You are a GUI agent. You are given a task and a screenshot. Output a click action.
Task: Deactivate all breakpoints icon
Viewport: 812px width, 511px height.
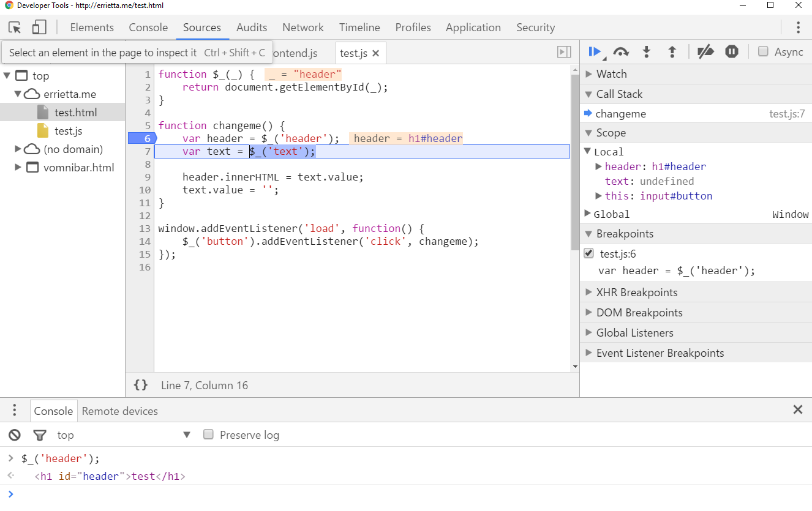point(706,52)
